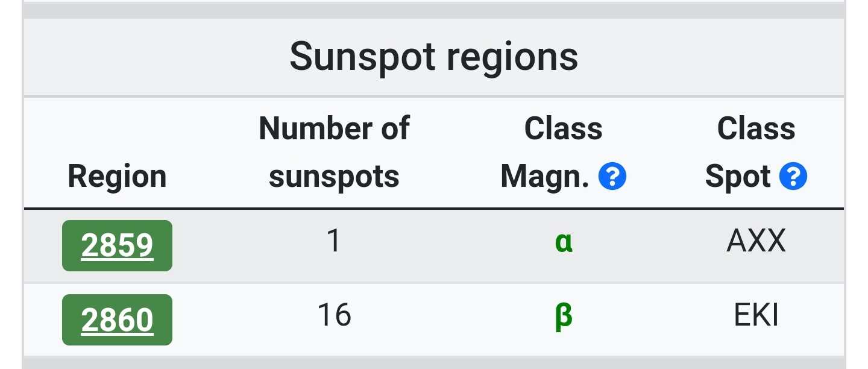This screenshot has width=868, height=369.
Task: Open sunspot region 2859
Action: pyautogui.click(x=117, y=245)
